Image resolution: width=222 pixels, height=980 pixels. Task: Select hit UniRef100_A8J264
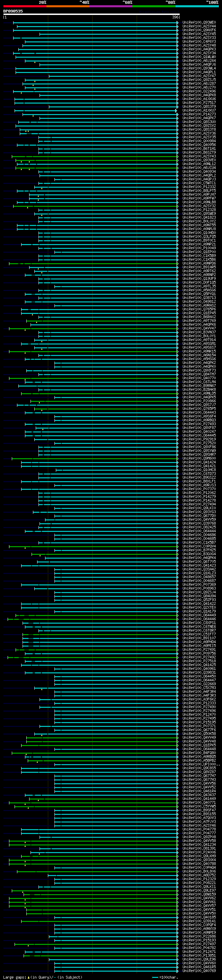click(x=199, y=61)
